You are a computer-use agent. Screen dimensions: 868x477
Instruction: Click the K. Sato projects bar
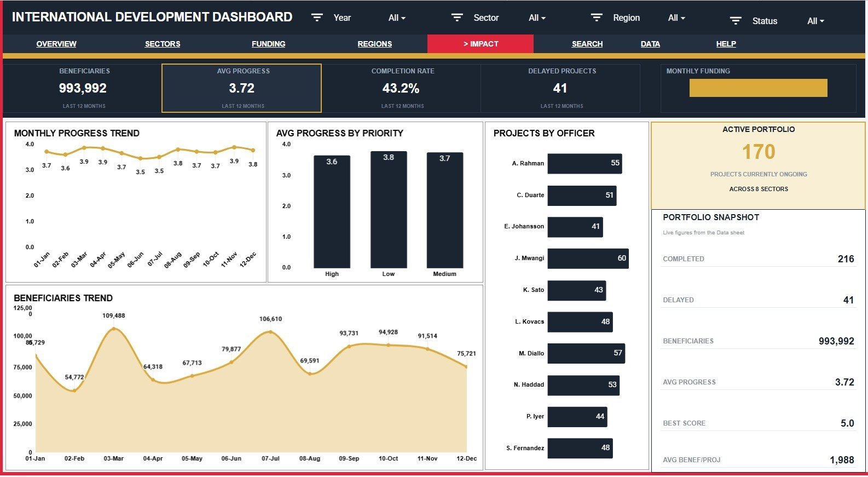tap(576, 290)
